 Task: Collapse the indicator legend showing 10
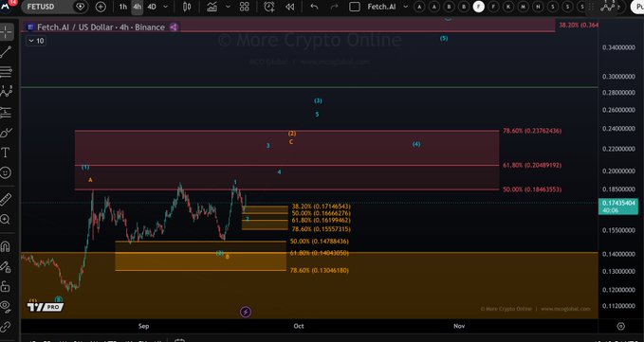point(36,41)
